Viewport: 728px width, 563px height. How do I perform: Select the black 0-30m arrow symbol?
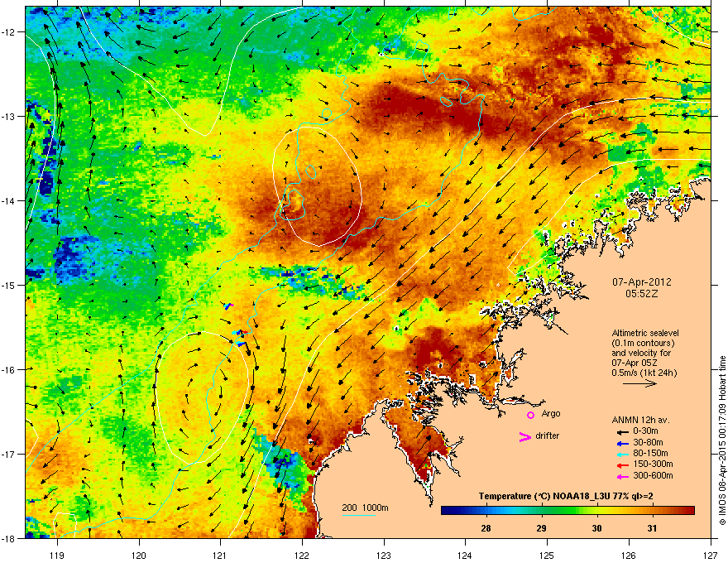point(622,431)
